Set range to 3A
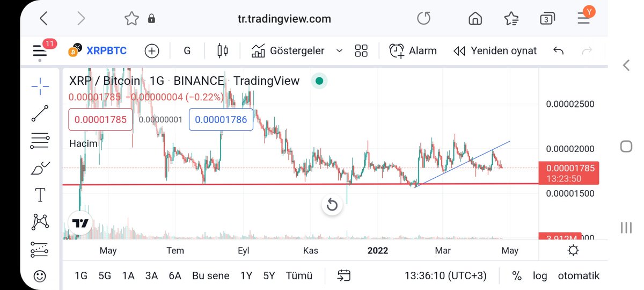 click(x=151, y=276)
